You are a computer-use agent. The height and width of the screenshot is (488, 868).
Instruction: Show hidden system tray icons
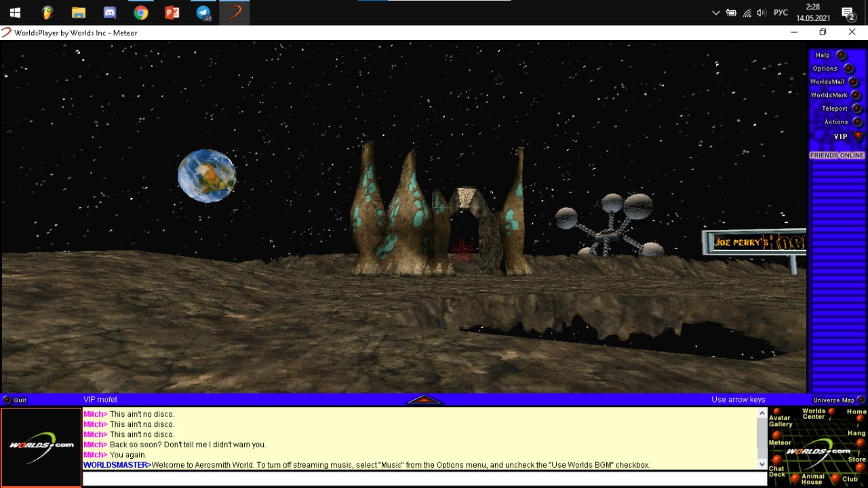716,13
